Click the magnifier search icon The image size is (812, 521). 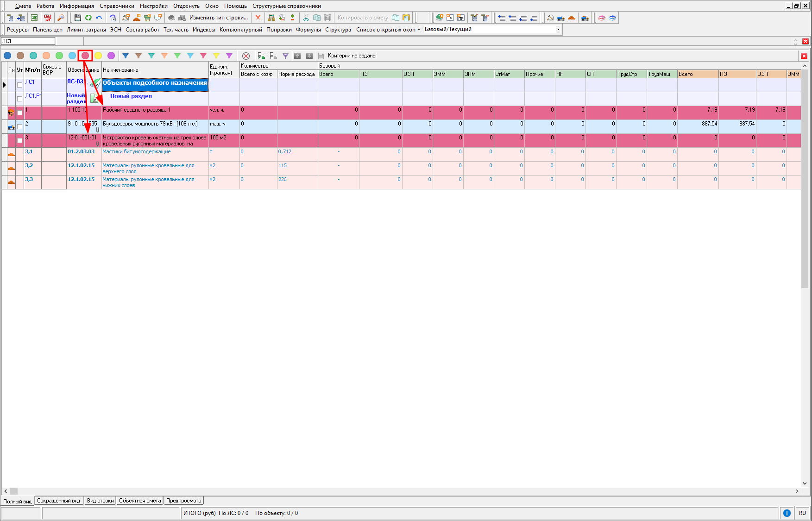click(60, 18)
